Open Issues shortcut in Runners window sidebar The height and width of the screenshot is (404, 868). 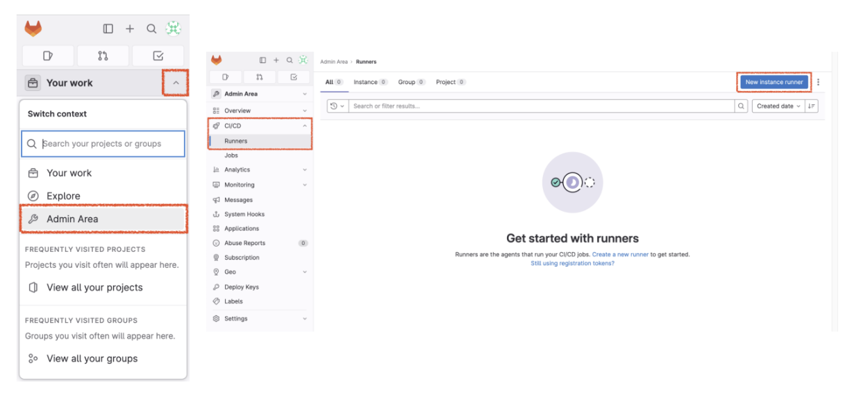click(x=226, y=77)
